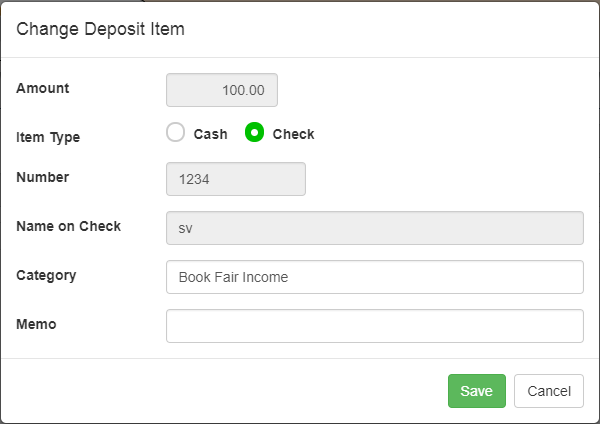
Task: Click the check Number field with 1234
Action: point(236,180)
